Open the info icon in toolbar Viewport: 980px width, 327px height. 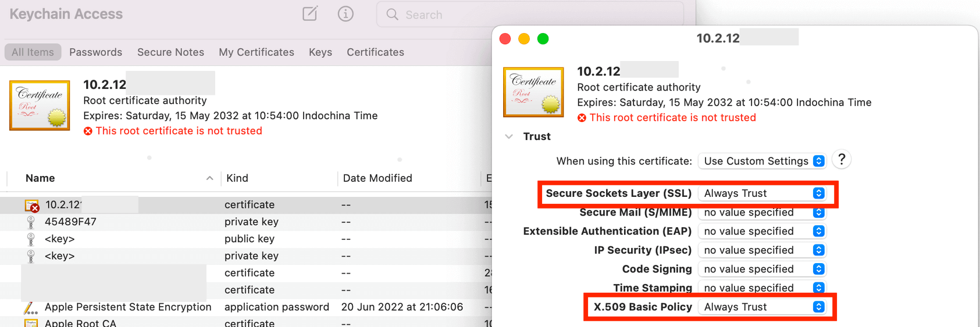click(x=345, y=13)
